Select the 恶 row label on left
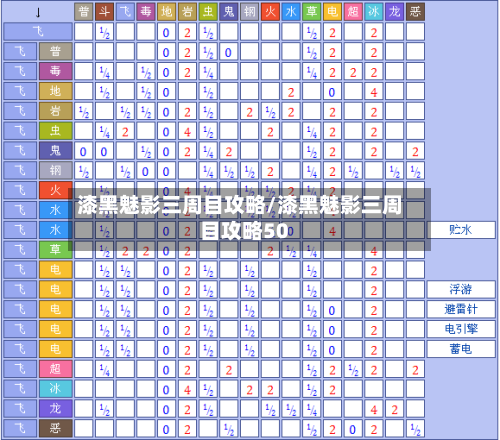The width and height of the screenshot is (500, 440). click(55, 428)
